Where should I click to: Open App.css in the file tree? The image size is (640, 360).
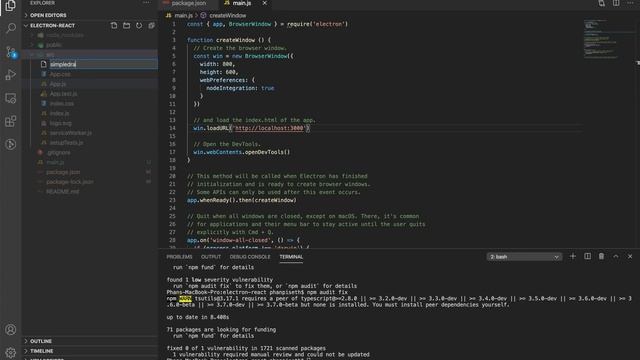60,74
